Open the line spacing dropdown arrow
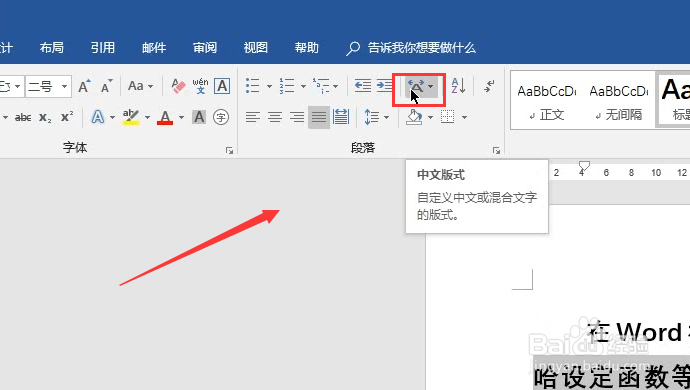Viewport: 690px width, 390px height. (x=386, y=118)
